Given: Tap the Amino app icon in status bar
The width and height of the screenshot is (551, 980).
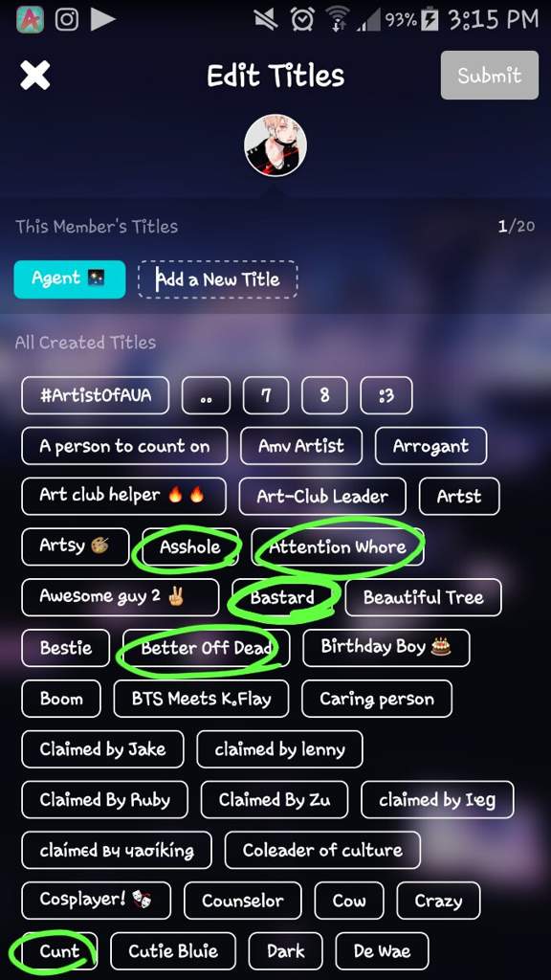Looking at the screenshot, I should tap(30, 19).
